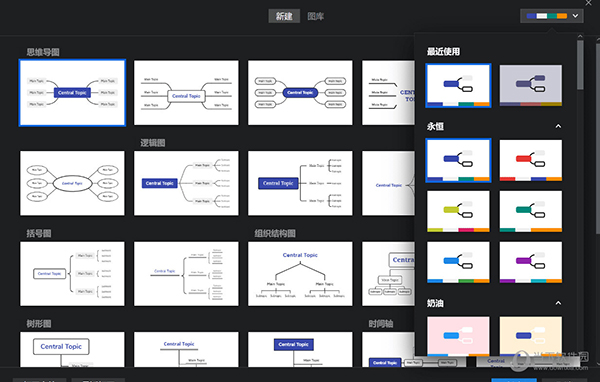Collapse the 奶油 theme section
The width and height of the screenshot is (600, 382).
click(558, 303)
